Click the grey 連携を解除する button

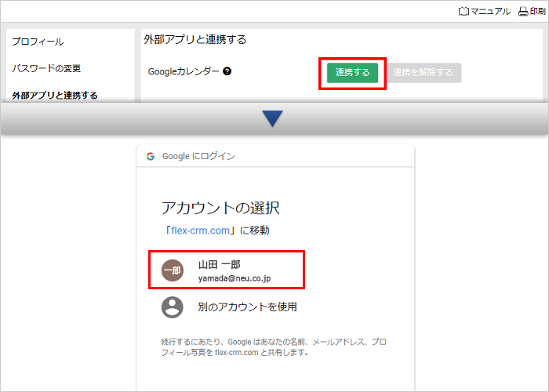click(423, 73)
